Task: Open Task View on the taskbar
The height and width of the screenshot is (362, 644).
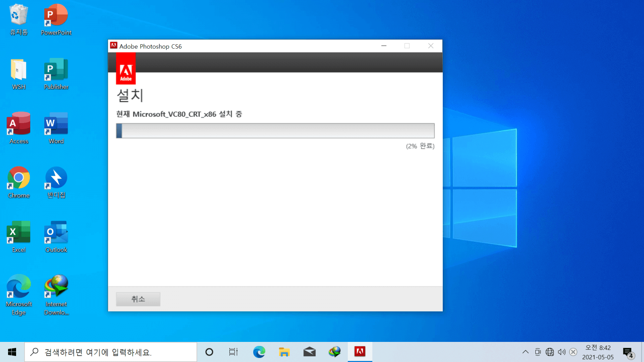Action: [233, 352]
